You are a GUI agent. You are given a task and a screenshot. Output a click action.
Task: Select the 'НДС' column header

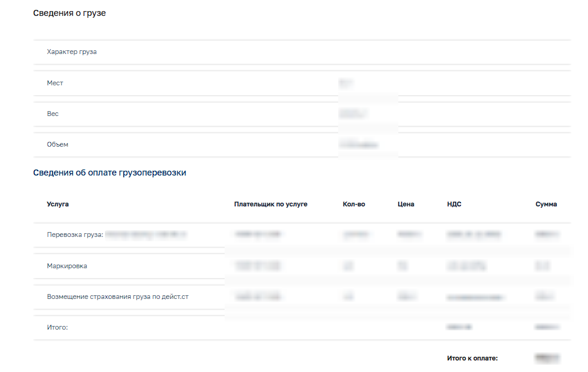[454, 204]
